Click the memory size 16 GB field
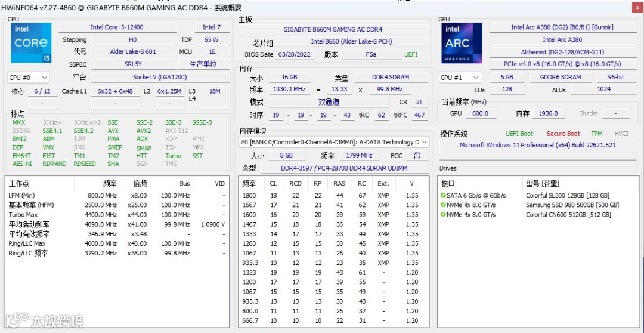Screen dimensions: 644x333 tap(289, 78)
